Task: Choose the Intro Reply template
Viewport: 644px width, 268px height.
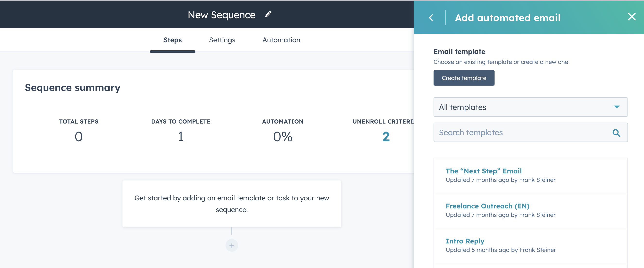Action: pos(465,241)
